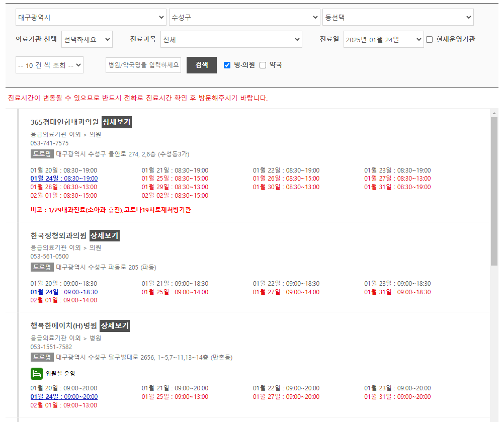Click 01월 24일 09:00~18:30 link
Image resolution: width=504 pixels, height=422 pixels.
[64, 292]
